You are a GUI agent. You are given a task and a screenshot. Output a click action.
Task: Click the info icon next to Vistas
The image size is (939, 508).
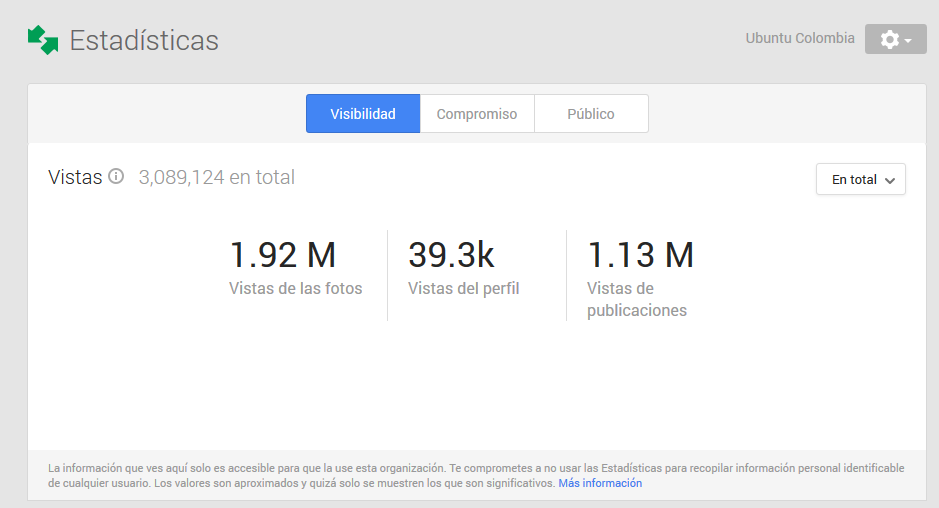[x=116, y=177]
